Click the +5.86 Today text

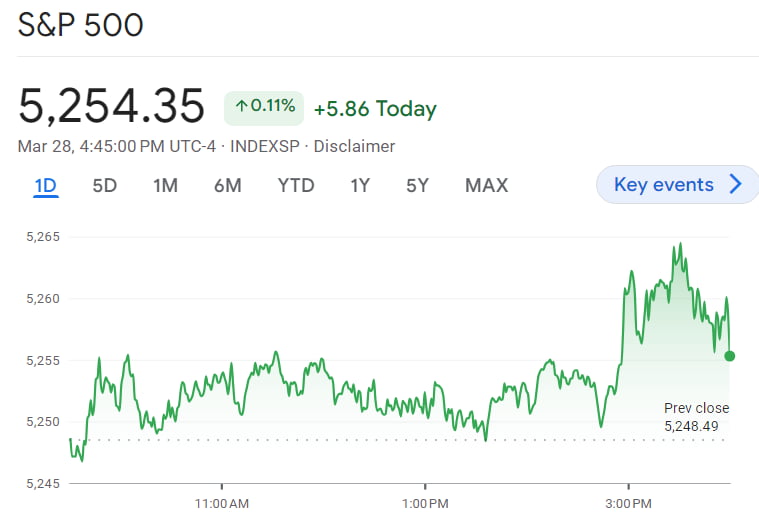(375, 109)
